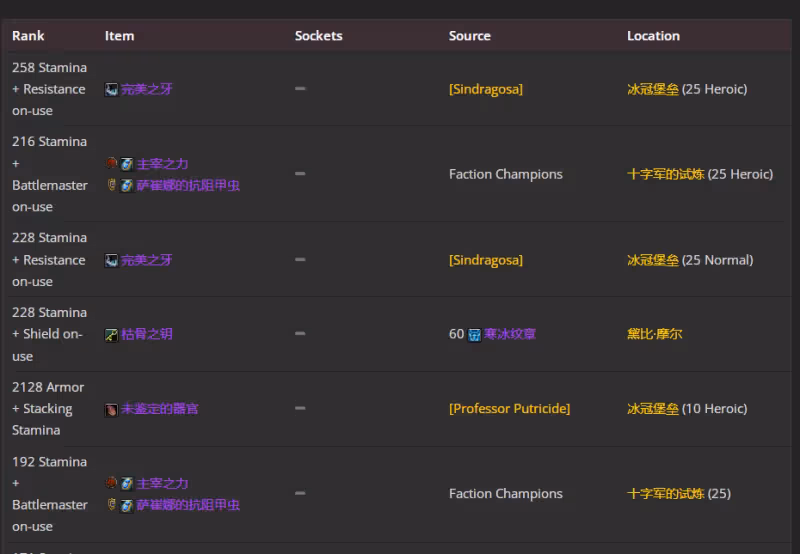Open the 主宰之力 link in 216 Stamina row
The image size is (800, 554).
[x=162, y=164]
